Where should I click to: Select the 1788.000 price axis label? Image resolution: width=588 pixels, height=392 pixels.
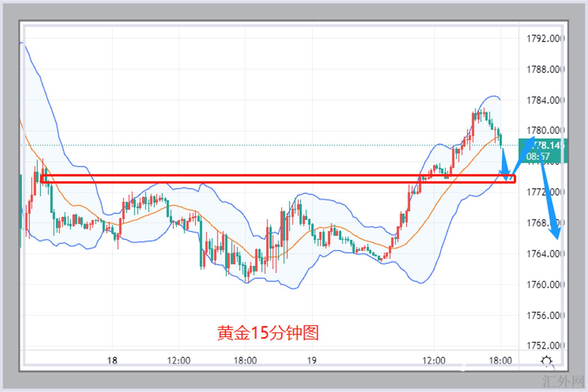[x=545, y=69]
